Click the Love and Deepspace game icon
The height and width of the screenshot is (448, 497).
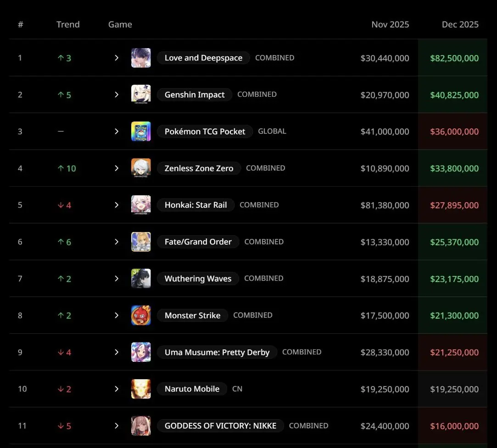(x=141, y=58)
